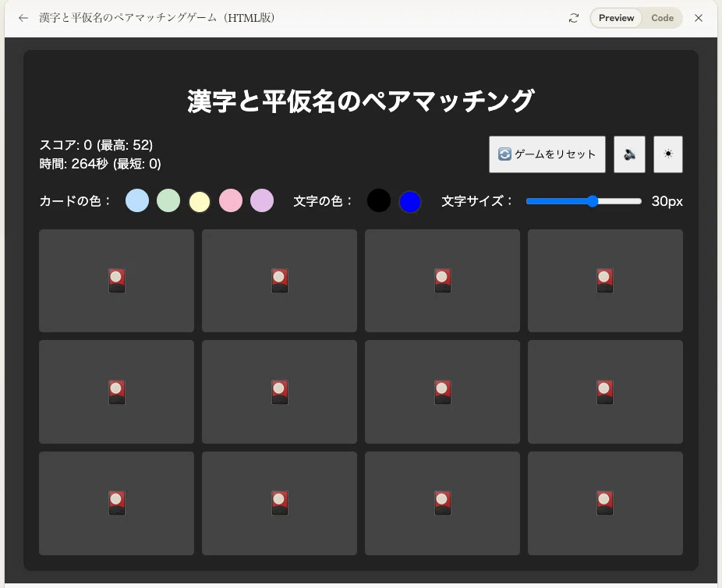
Task: Toggle sound with the speaker button
Action: tap(629, 154)
